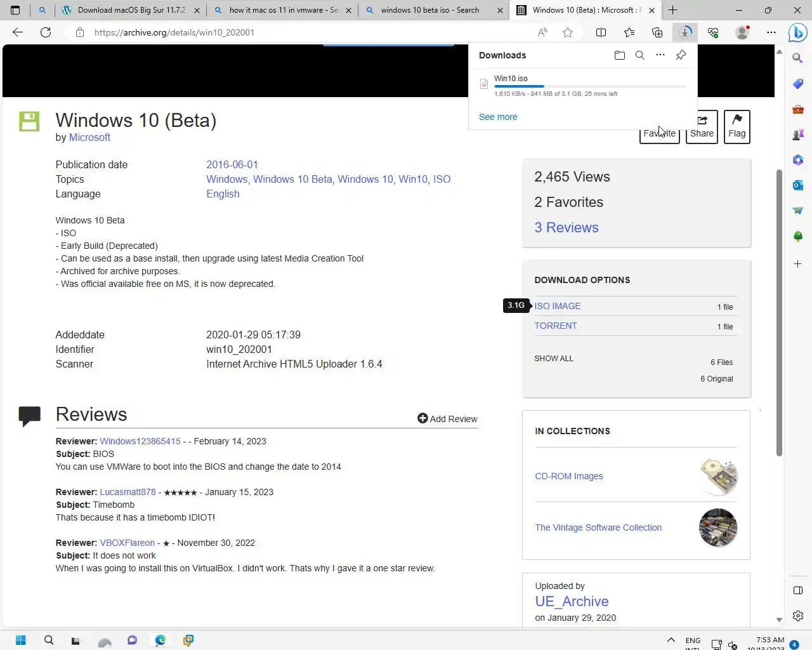Expand SHOW ALL download files
The height and width of the screenshot is (650, 812).
[x=554, y=359]
